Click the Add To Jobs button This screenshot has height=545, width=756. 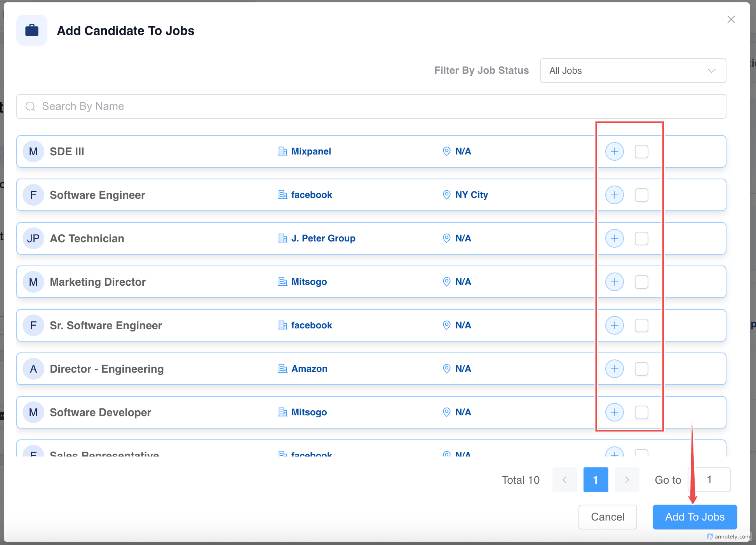point(695,517)
